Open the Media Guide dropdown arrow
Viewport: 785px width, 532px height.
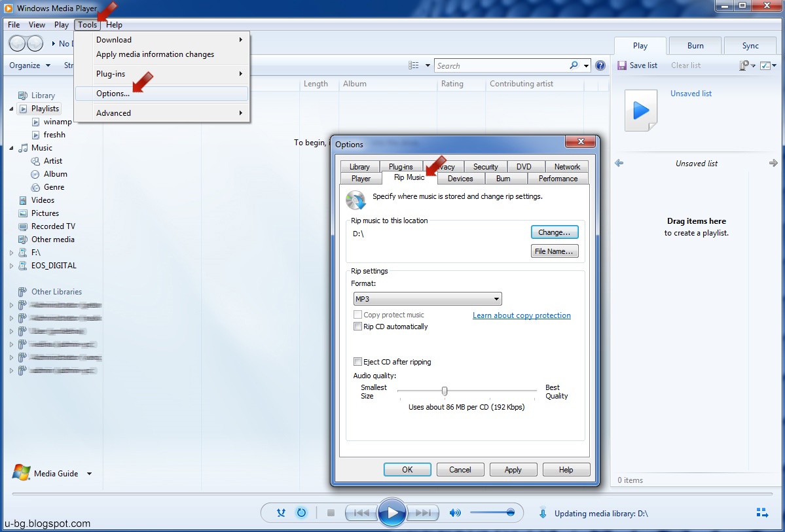tap(89, 474)
